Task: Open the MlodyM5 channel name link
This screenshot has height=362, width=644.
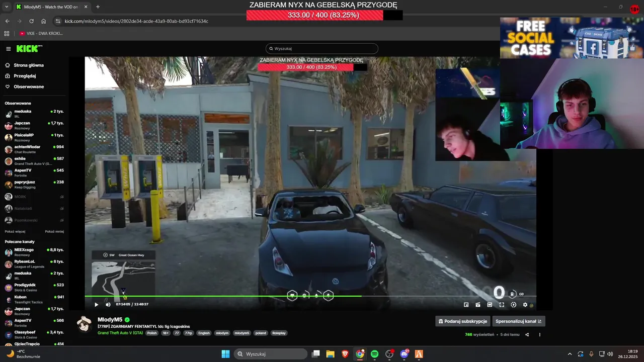Action: 110,319
